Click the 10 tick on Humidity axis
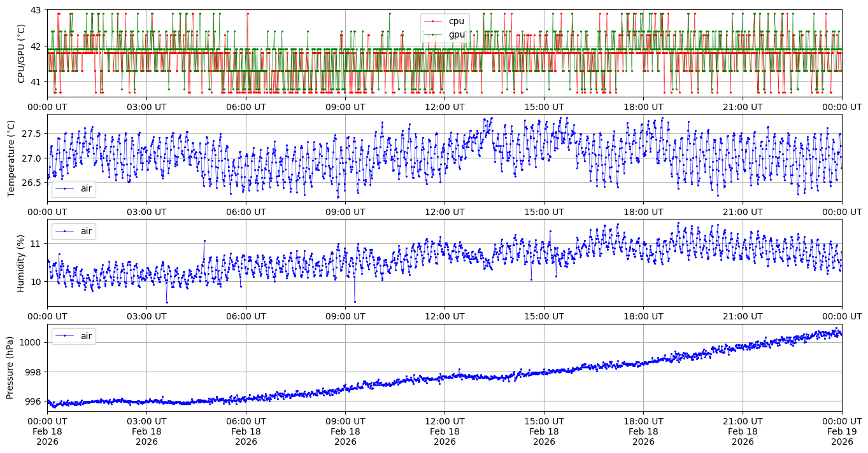The image size is (868, 453). 36,282
